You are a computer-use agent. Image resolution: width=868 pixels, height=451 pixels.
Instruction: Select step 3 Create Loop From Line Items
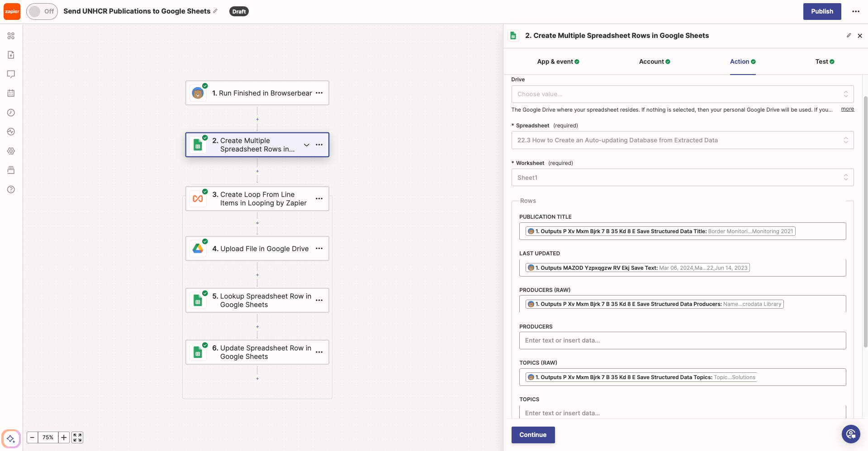[x=257, y=199]
